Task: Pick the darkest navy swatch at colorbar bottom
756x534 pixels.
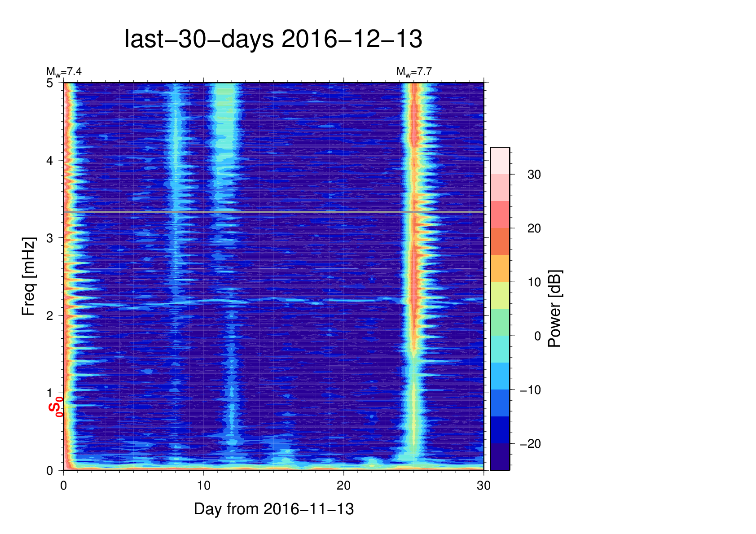Action: tap(500, 457)
